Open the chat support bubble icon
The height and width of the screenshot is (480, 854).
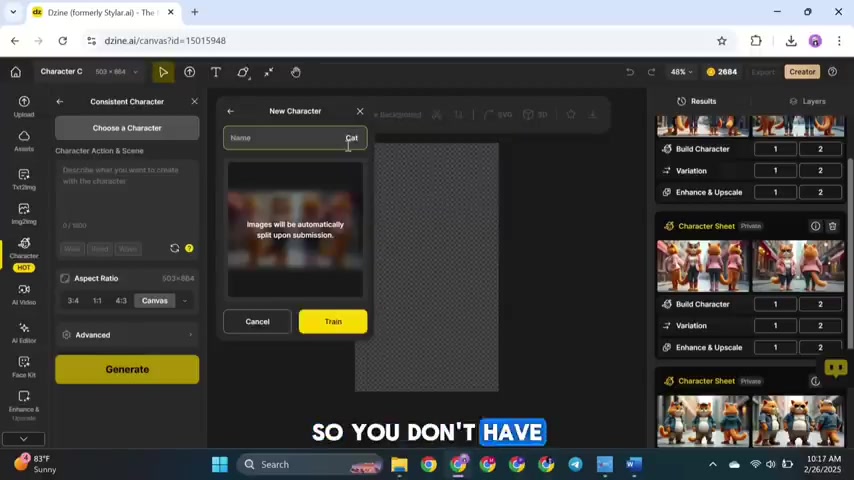(x=836, y=368)
